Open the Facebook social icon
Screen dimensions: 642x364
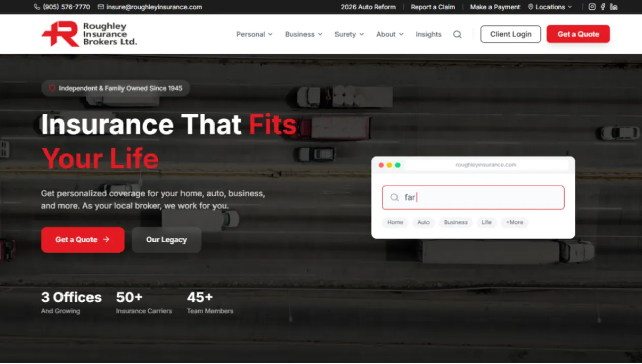[x=603, y=7]
